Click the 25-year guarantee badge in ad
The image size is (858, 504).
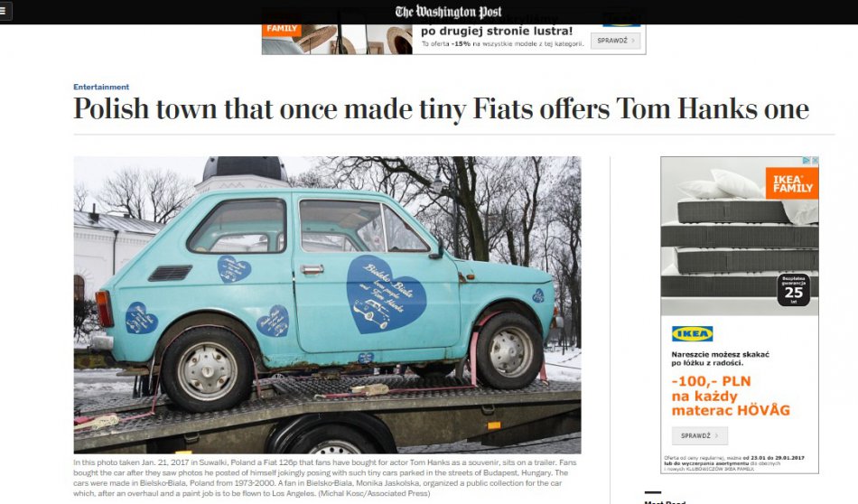794,290
